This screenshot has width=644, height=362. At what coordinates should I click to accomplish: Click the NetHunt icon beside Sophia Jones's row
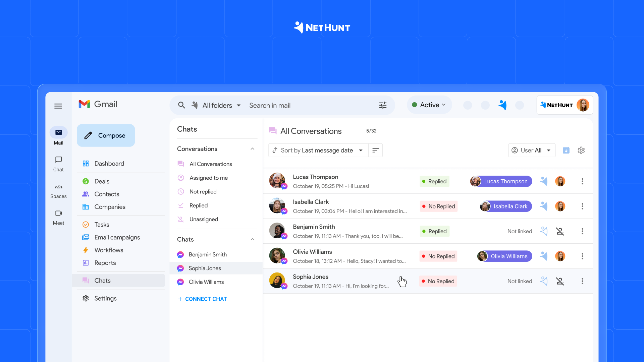tap(544, 281)
